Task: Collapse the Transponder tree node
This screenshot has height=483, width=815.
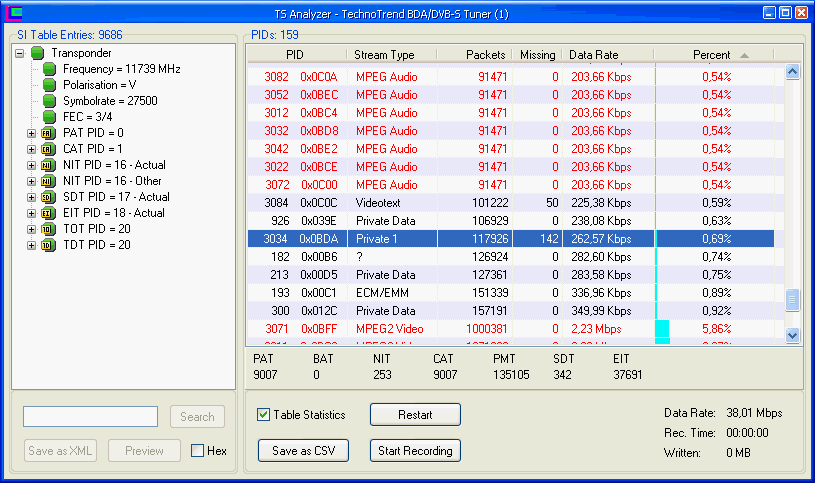Action: click(20, 53)
